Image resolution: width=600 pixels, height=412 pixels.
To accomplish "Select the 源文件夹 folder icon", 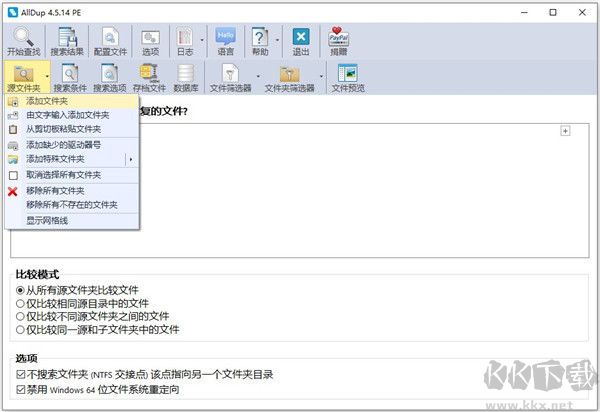I will 23,73.
